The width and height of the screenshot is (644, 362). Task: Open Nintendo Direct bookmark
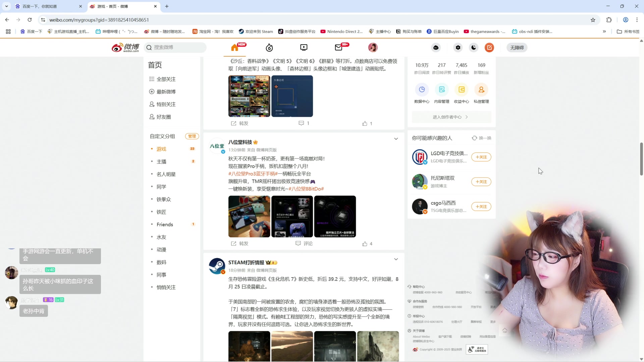pyautogui.click(x=341, y=32)
